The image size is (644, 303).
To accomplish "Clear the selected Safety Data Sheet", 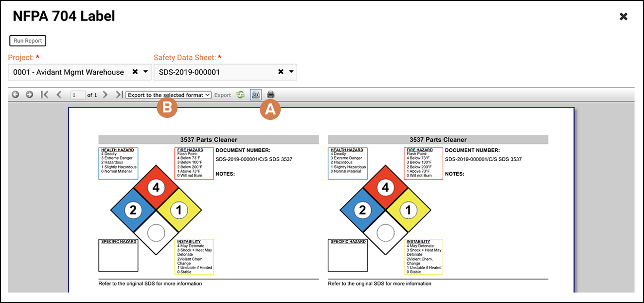I will click(x=281, y=72).
